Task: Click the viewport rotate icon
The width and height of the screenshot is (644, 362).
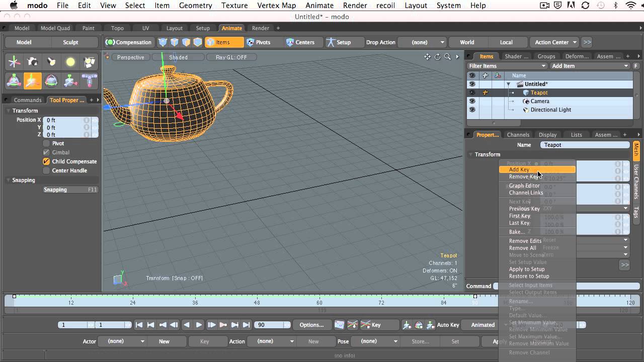Action: [x=438, y=57]
